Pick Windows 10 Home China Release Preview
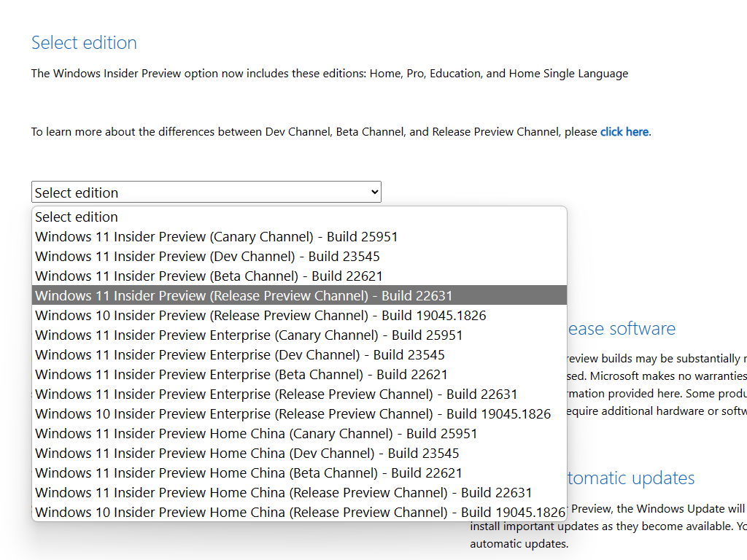 click(300, 512)
